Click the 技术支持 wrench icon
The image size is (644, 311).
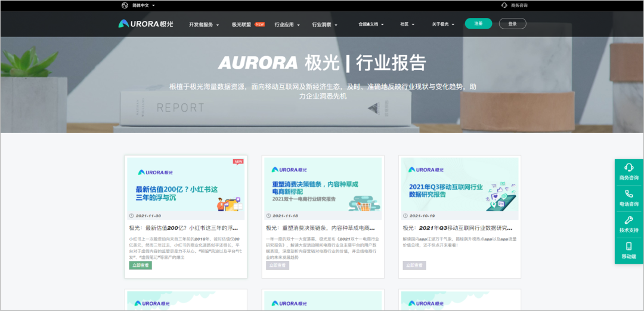(628, 220)
